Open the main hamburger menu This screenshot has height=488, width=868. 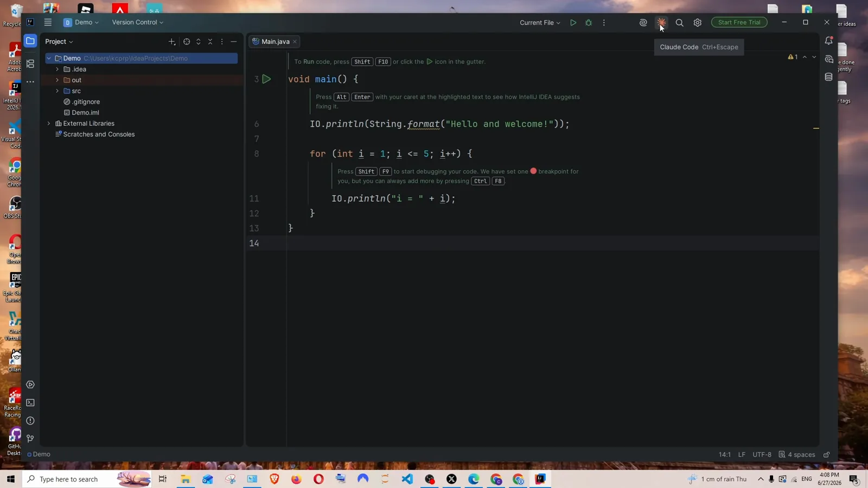point(48,22)
